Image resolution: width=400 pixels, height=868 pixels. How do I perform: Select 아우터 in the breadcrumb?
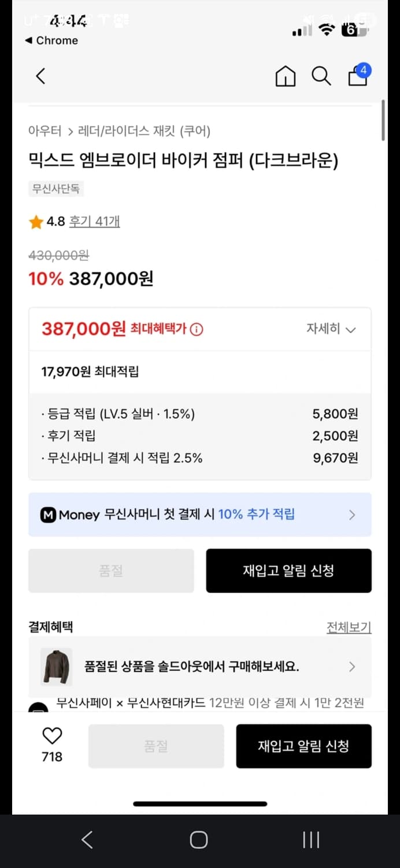click(x=45, y=131)
